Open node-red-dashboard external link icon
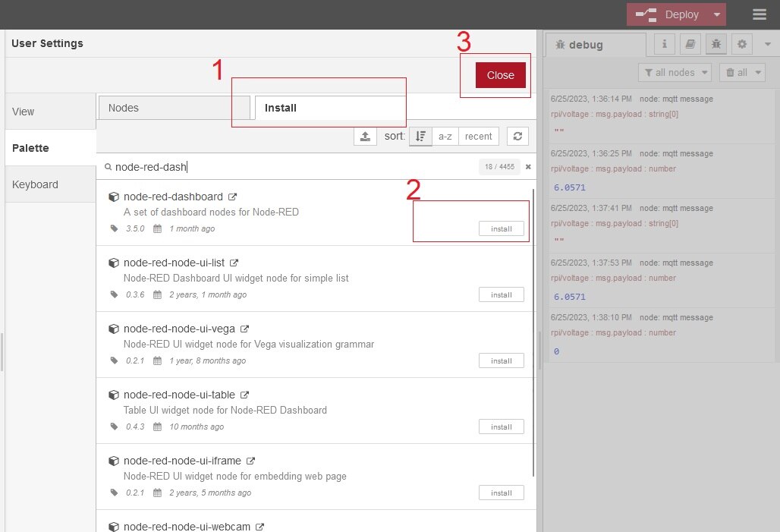Image resolution: width=780 pixels, height=532 pixels. coord(232,197)
